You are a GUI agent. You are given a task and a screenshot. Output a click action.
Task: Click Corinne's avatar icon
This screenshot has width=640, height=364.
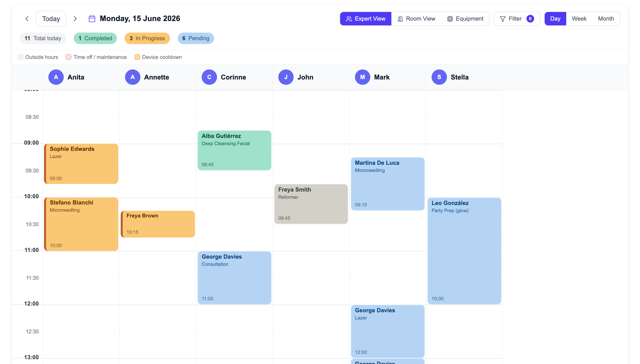pyautogui.click(x=209, y=77)
